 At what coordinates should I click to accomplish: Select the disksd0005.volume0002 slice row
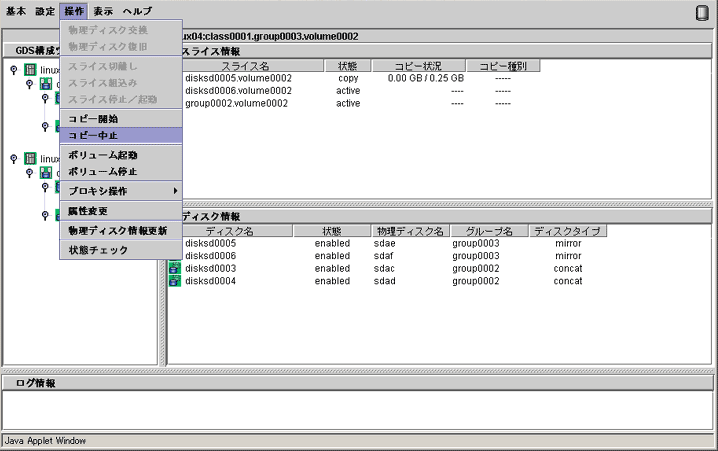tap(238, 78)
